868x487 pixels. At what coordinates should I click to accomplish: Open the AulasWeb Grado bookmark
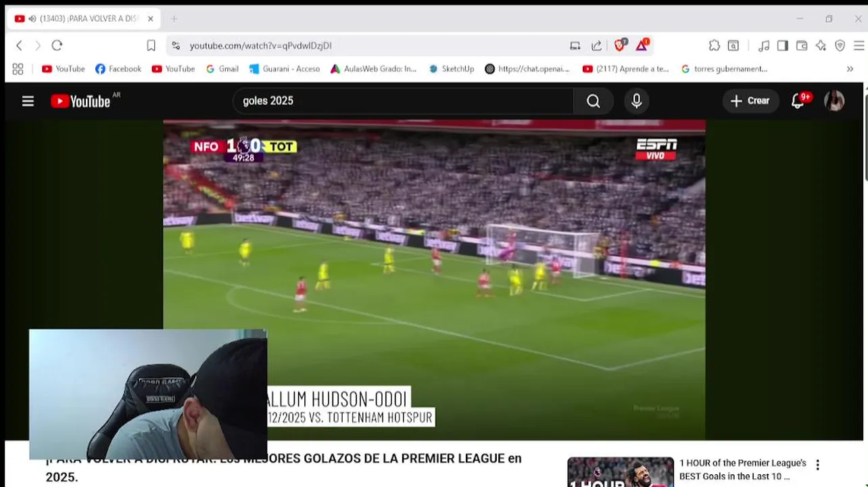373,69
